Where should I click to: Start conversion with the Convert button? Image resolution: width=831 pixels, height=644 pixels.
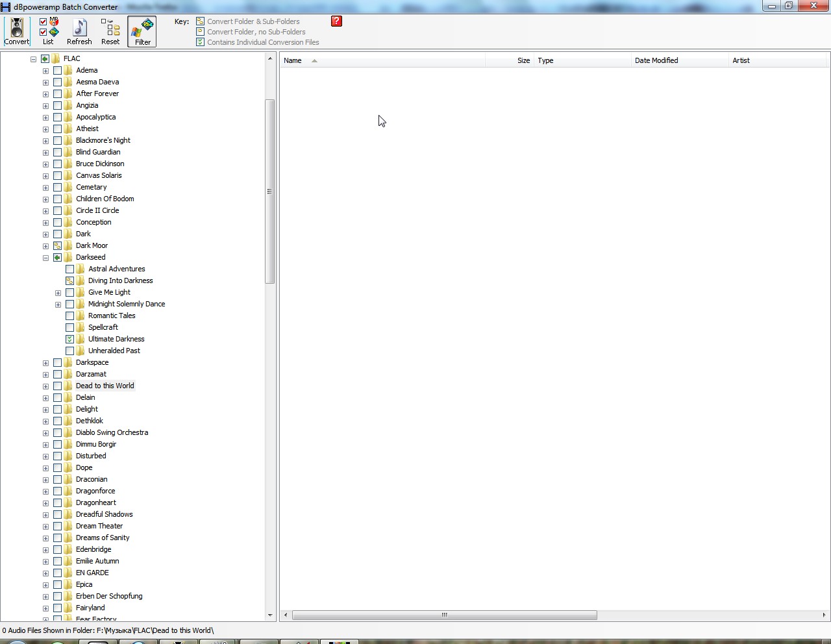(x=17, y=31)
